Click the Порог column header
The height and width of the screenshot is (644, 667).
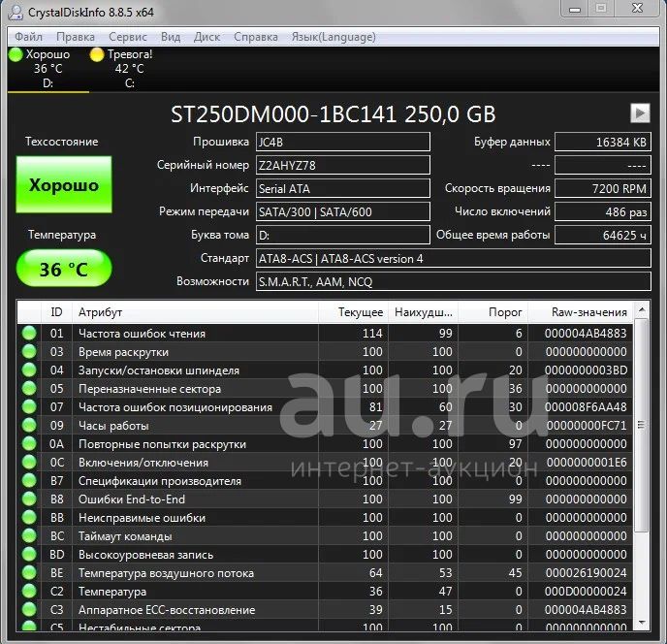[x=493, y=312]
